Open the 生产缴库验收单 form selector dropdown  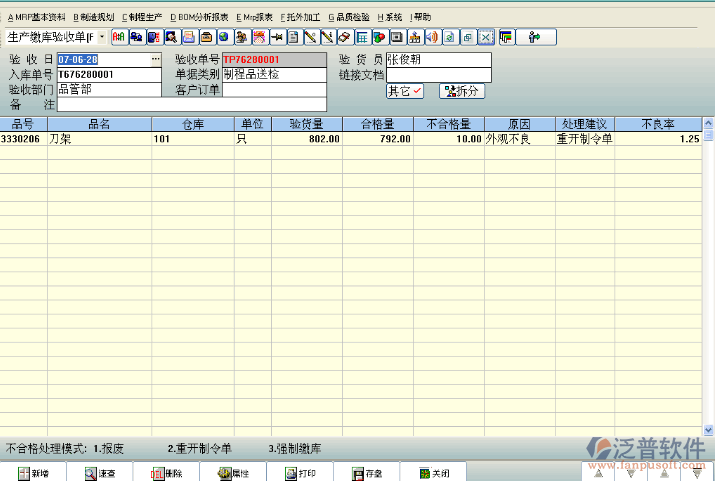(102, 37)
